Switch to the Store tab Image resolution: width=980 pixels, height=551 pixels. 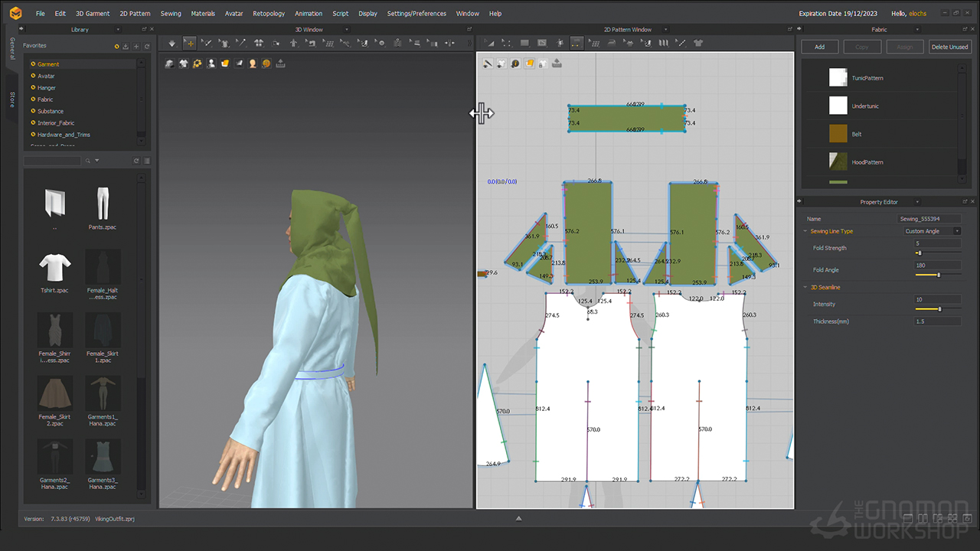[x=11, y=99]
